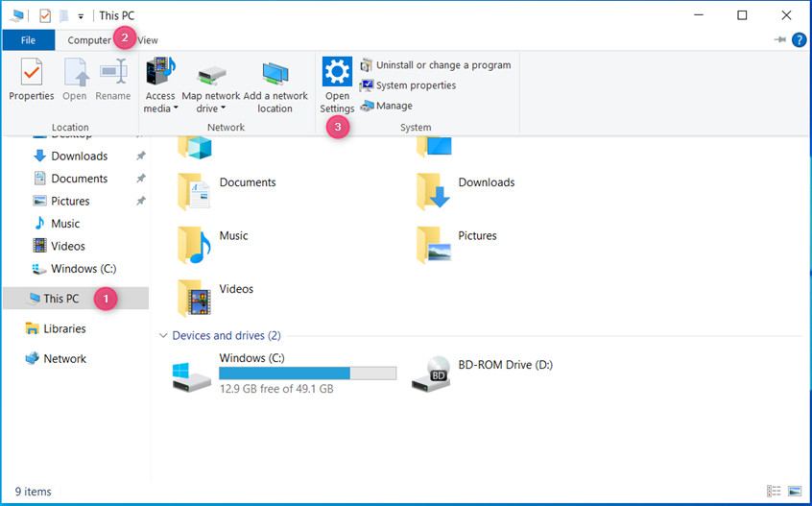Select Videos in the navigation pane

point(68,246)
